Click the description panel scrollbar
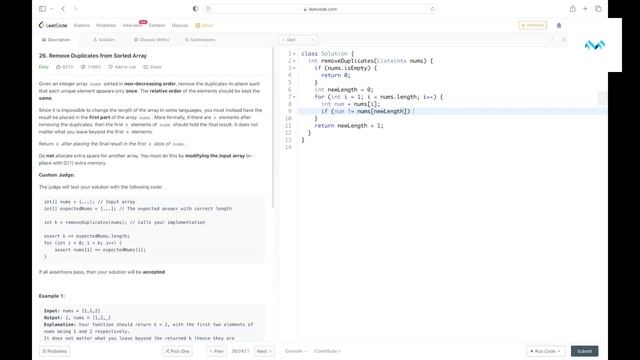 (273, 127)
